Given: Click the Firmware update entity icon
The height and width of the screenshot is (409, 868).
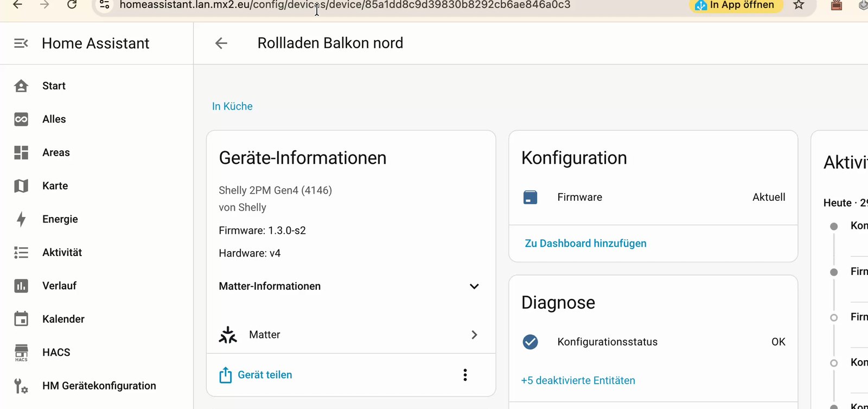Looking at the screenshot, I should pyautogui.click(x=531, y=197).
